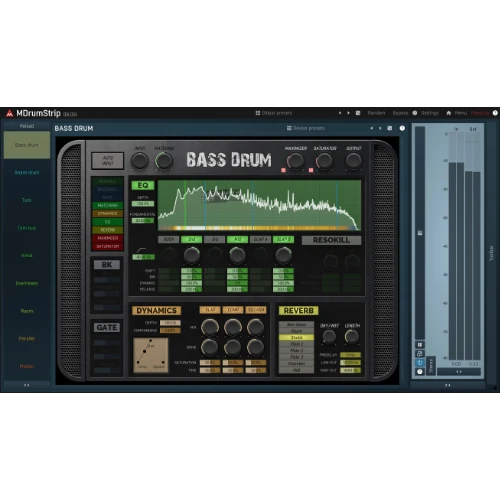Click the EQ spectrum analyzer display
This screenshot has width=500, height=500.
click(x=259, y=205)
